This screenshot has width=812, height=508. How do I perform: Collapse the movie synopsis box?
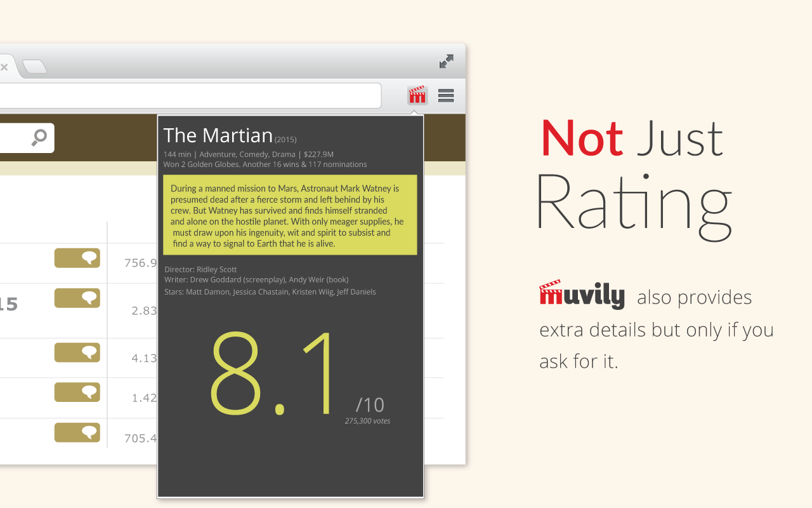(290, 216)
